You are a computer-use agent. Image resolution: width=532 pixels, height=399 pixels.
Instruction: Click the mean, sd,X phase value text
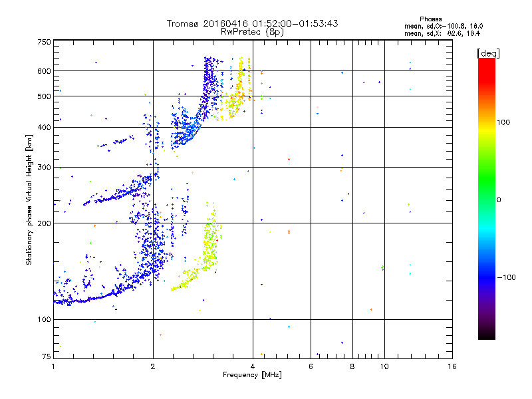(442, 33)
